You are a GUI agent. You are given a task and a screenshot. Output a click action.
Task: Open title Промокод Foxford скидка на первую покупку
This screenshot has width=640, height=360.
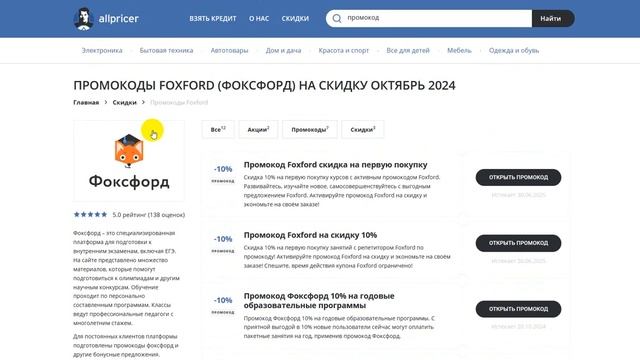tap(336, 164)
